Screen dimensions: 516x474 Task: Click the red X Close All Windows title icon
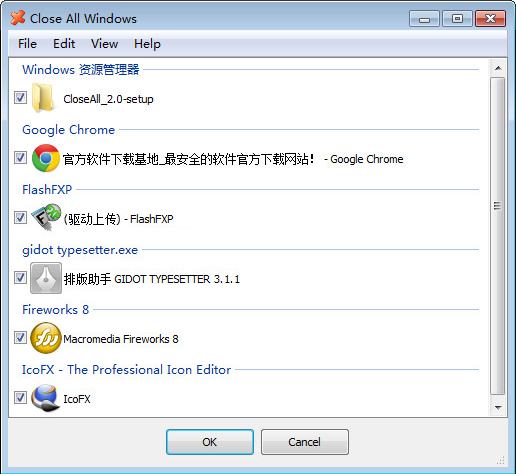point(18,18)
